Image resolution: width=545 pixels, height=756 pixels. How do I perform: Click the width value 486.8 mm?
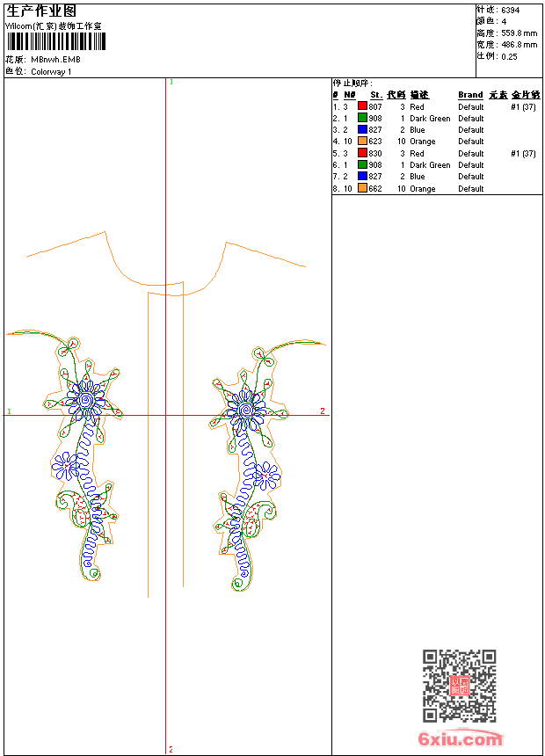[519, 45]
